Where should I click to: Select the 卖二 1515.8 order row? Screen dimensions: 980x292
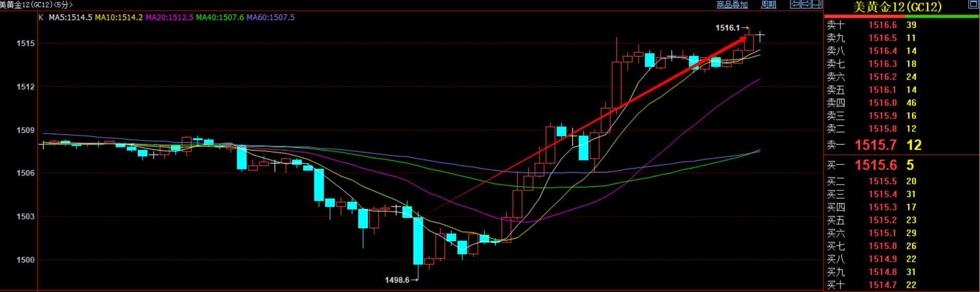[x=902, y=129]
